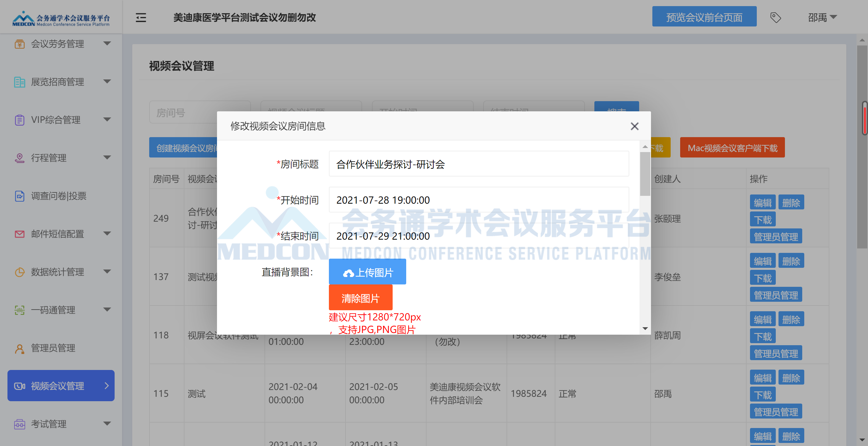Click the 考试管理 sidebar icon

pos(20,424)
